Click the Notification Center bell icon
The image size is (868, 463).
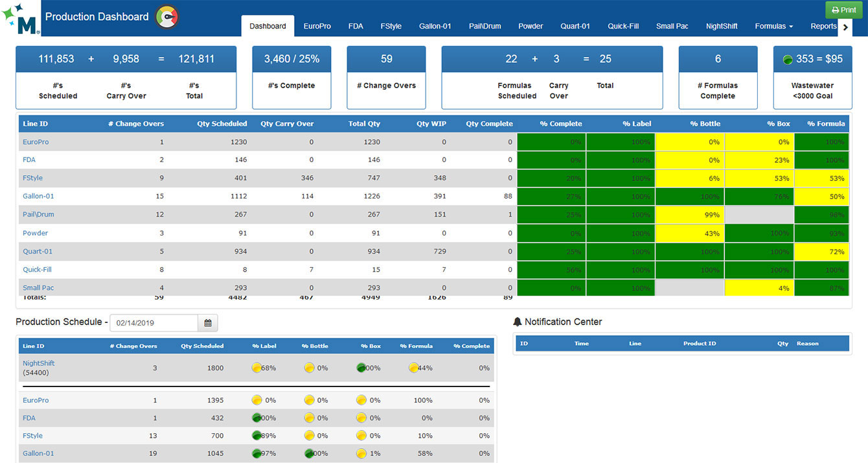tap(517, 322)
